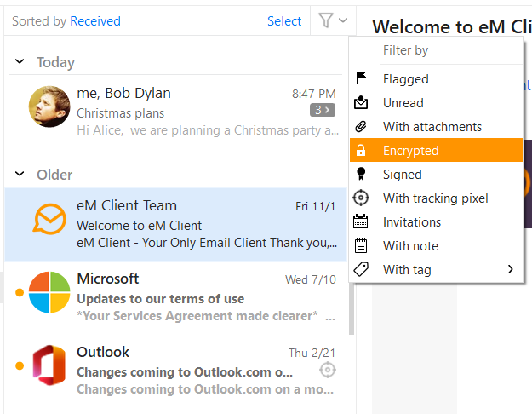
Task: Change sort order via Received link
Action: pyautogui.click(x=95, y=21)
